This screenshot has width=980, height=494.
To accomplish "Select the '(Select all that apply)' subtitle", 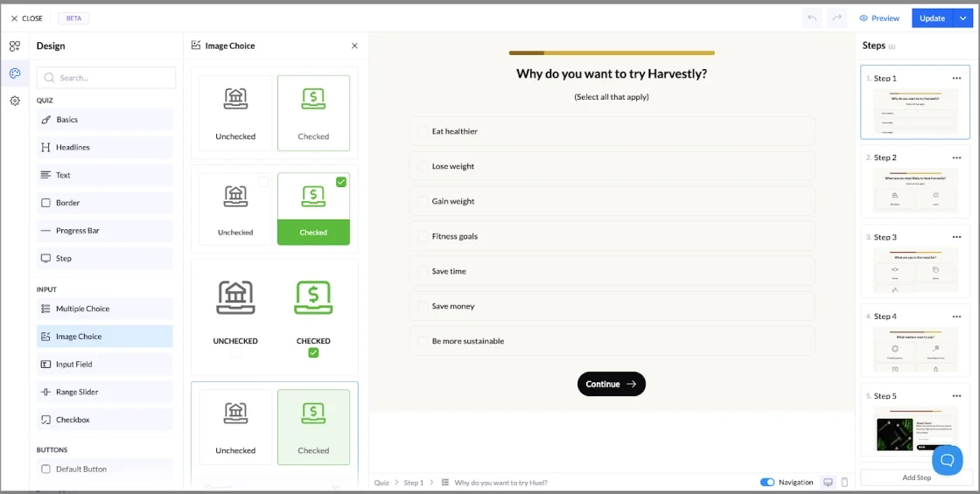I will pyautogui.click(x=612, y=97).
